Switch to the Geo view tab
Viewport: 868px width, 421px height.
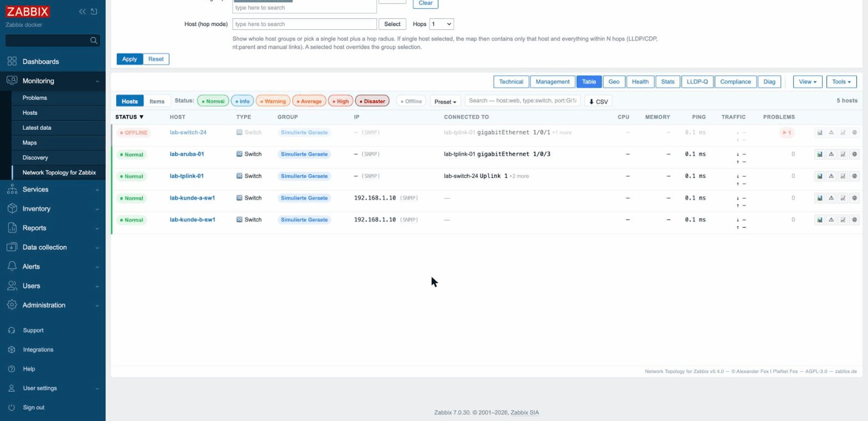(614, 82)
